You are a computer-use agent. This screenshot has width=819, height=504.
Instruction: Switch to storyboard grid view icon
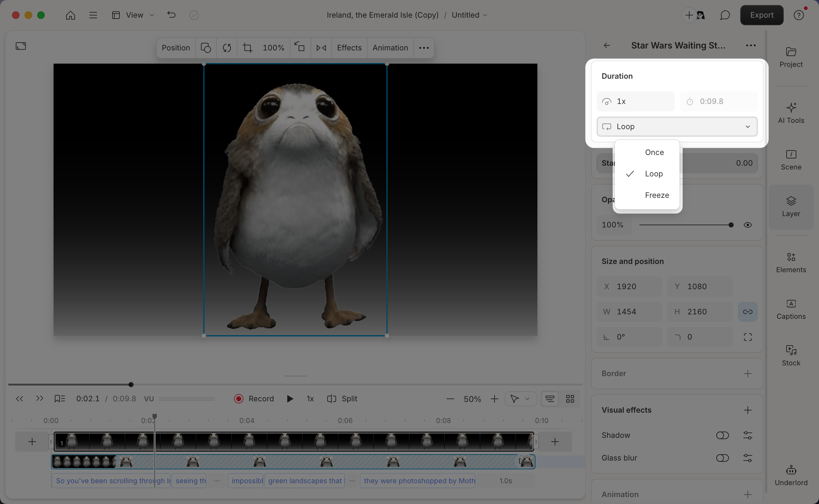point(570,399)
